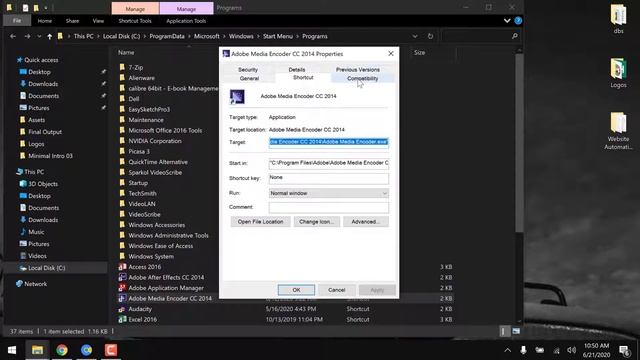
Task: Switch to the Compatibility tab
Action: (x=362, y=78)
